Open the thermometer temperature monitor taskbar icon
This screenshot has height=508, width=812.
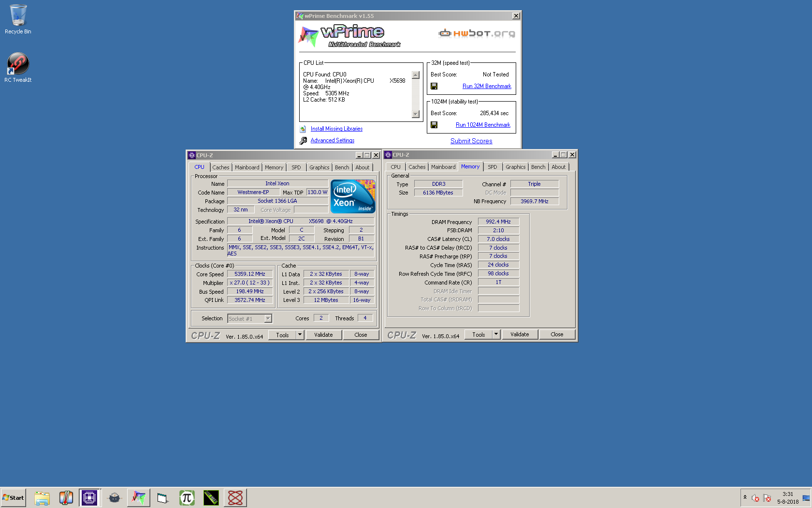66,497
